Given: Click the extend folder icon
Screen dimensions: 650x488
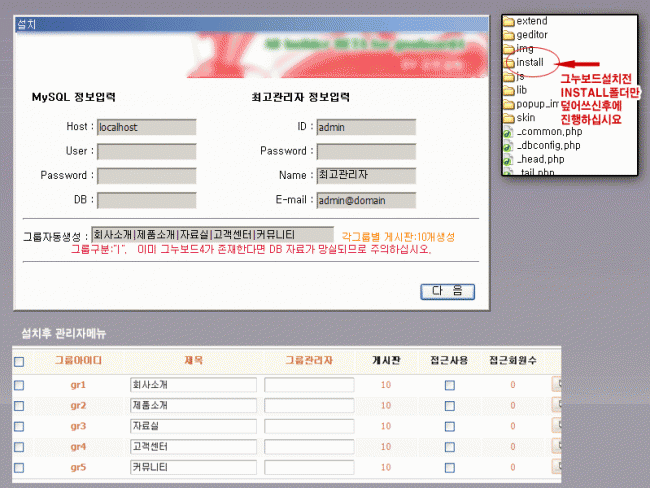Looking at the screenshot, I should click(x=508, y=20).
